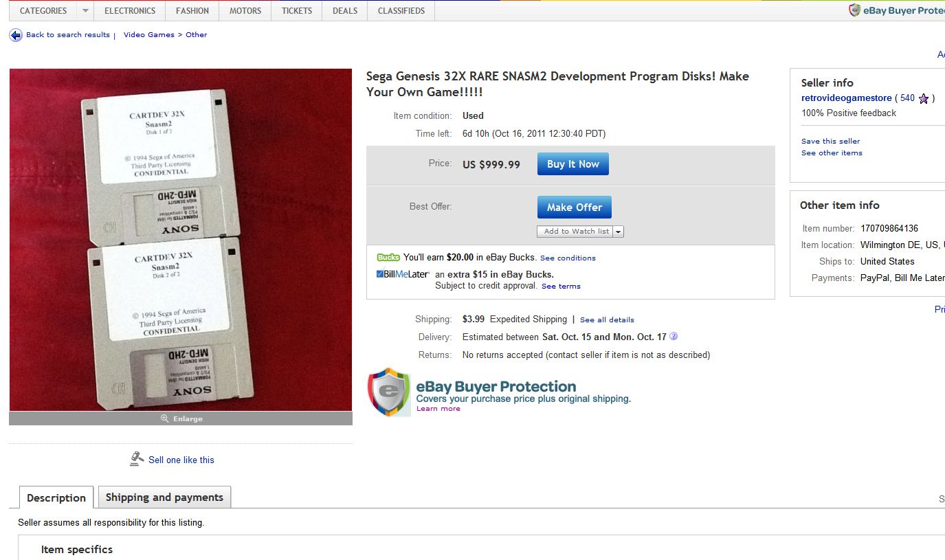Click the magnifier Enlarge icon under the photo
Image resolution: width=945 pixels, height=560 pixels.
[164, 418]
